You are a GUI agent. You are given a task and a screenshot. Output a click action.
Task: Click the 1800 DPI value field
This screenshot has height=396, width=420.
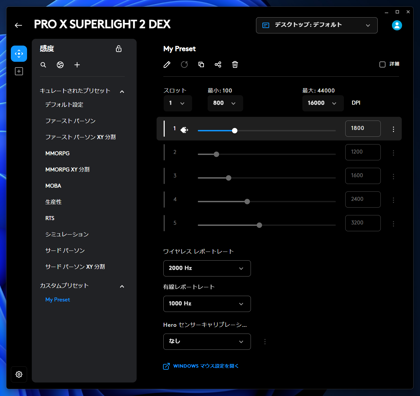363,128
